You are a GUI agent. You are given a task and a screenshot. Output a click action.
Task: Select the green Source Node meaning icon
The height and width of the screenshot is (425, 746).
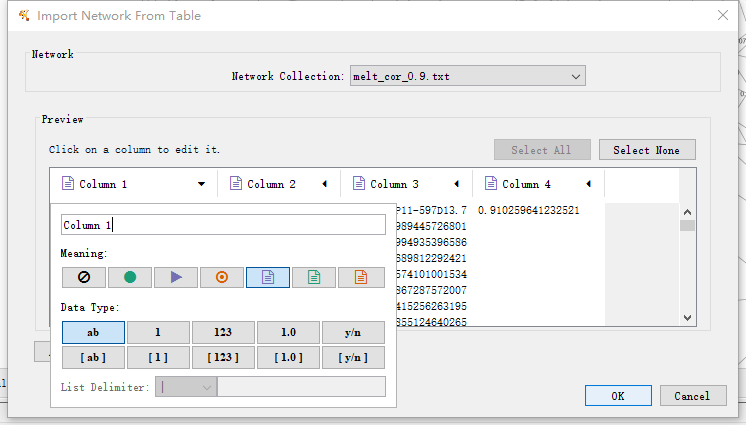click(129, 277)
